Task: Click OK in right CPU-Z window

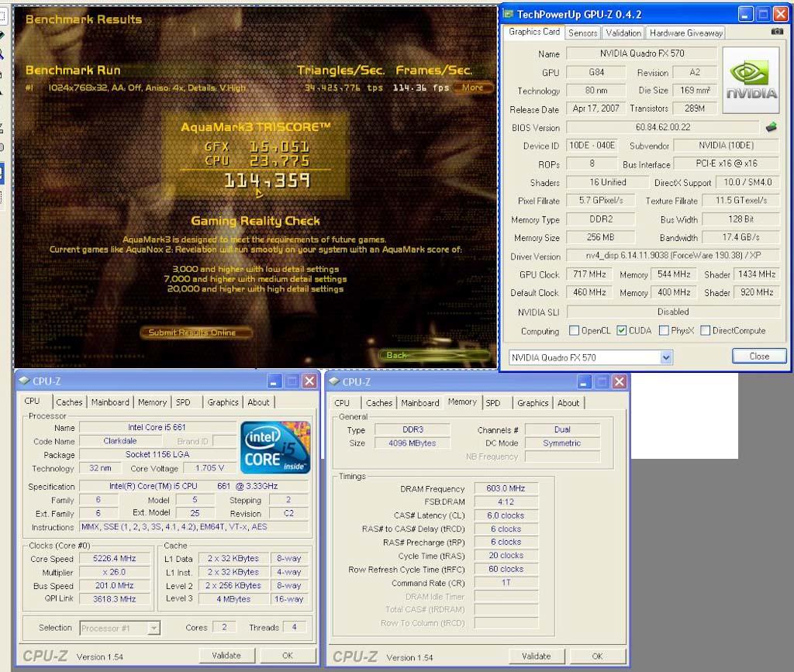Action: pyautogui.click(x=597, y=656)
